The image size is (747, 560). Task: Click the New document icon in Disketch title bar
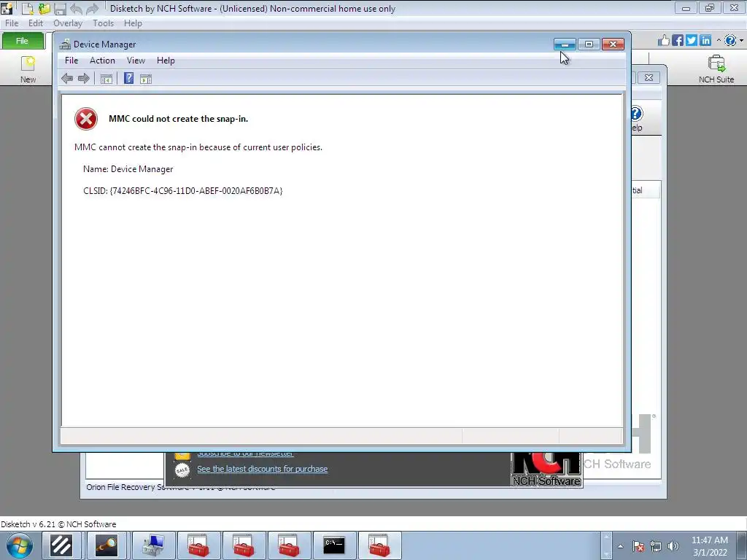[x=27, y=8]
